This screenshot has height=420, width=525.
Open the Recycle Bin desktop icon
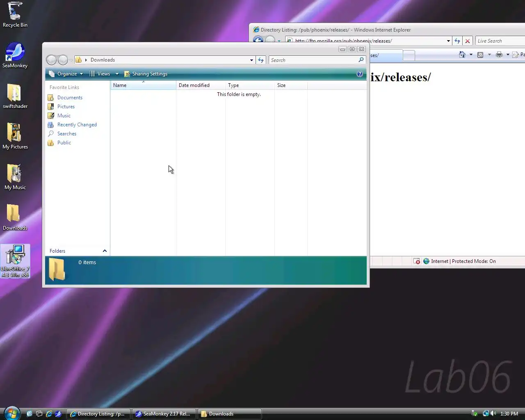pos(15,15)
